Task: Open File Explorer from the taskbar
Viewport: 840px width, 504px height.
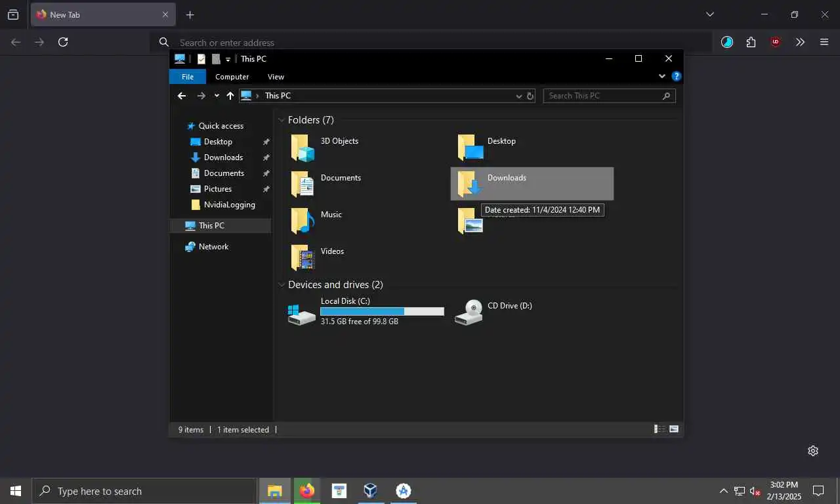Action: tap(275, 491)
